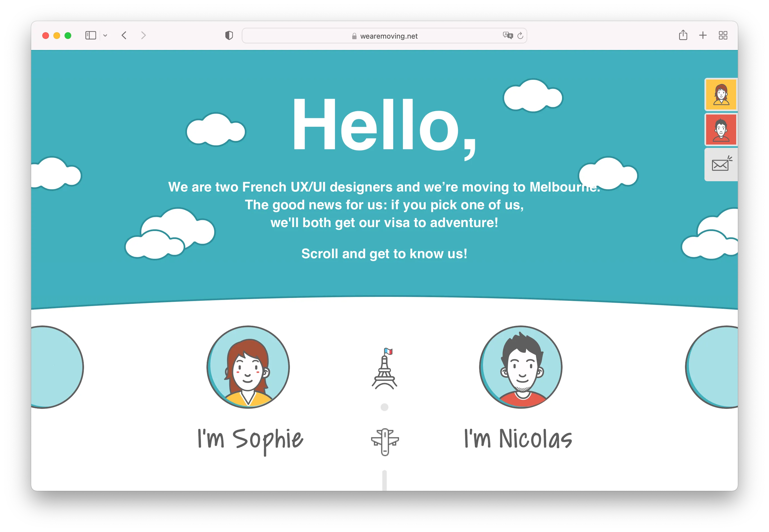
Task: Go back to the previous page
Action: (124, 35)
